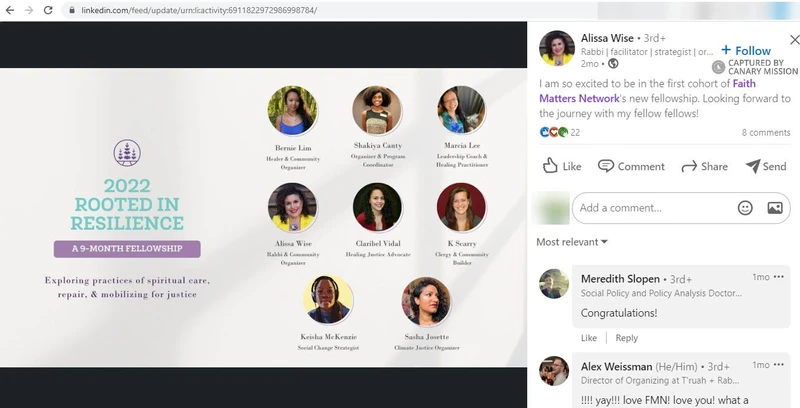Send the post via paper plane

[x=766, y=166]
